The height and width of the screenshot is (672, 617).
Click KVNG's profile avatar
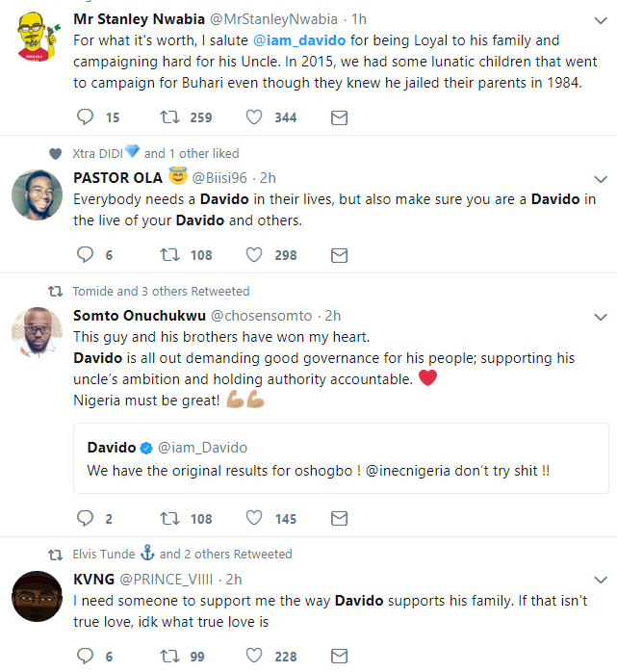[x=37, y=597]
